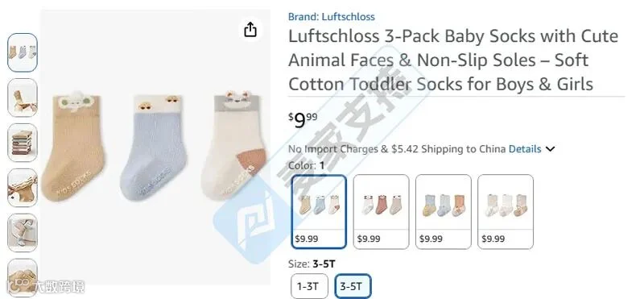The height and width of the screenshot is (299, 644).
Task: Visit the Brand: Luftschloss store link
Action: coord(331,17)
